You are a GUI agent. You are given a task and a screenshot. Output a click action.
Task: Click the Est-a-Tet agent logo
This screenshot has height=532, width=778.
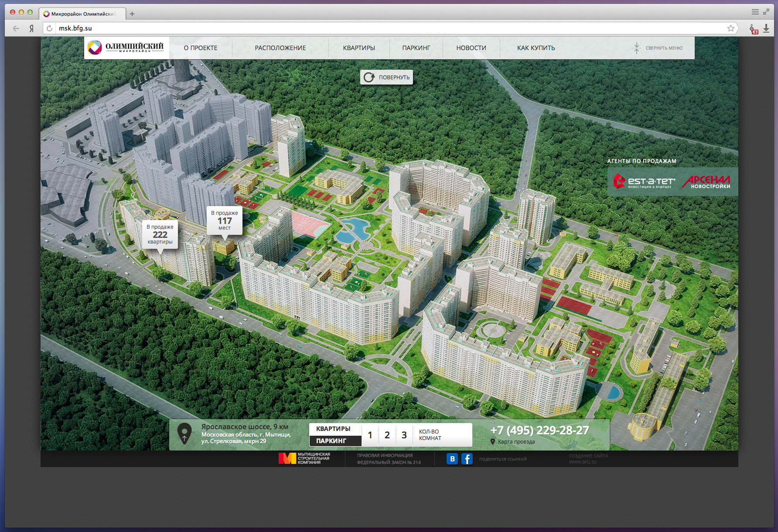pos(644,181)
